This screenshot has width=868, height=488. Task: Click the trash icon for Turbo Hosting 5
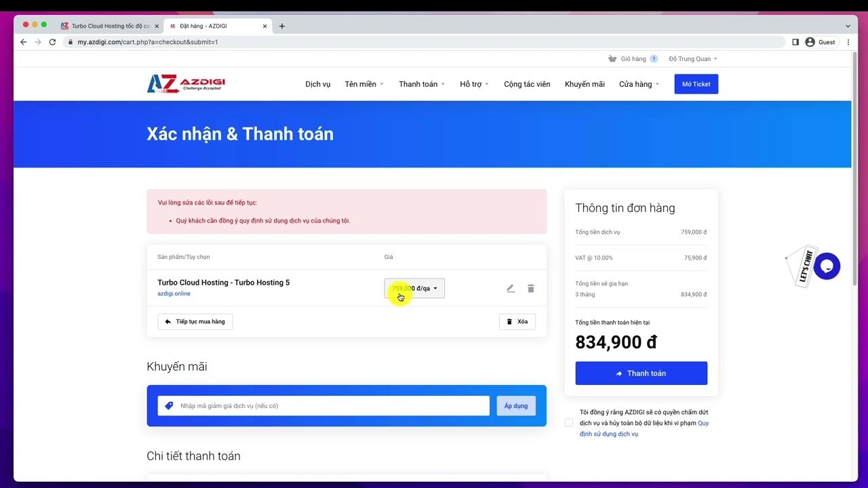coord(531,288)
